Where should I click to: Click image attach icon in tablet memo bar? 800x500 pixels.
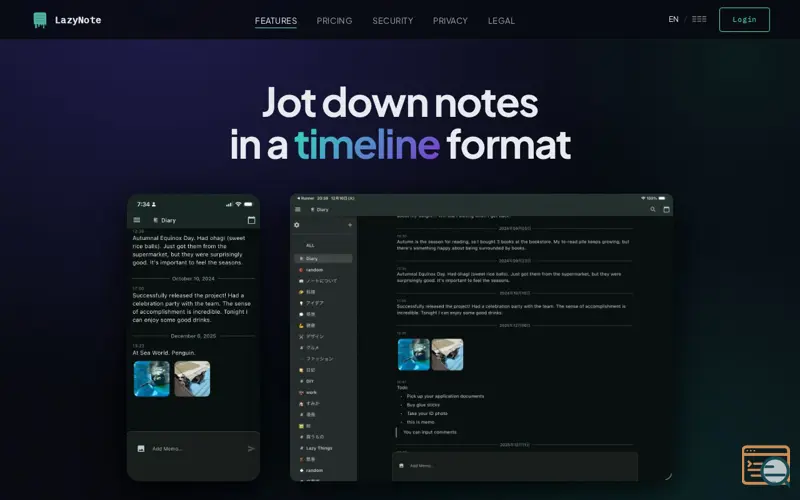(x=401, y=465)
